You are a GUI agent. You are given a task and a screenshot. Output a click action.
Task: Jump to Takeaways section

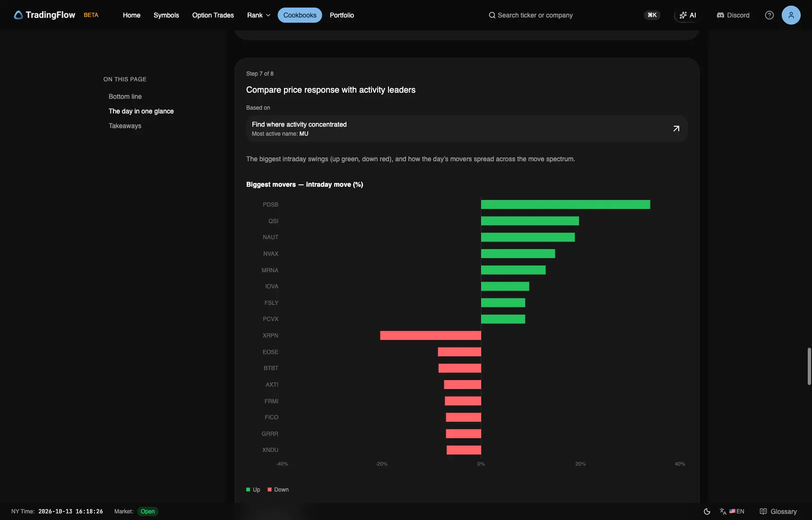(125, 126)
